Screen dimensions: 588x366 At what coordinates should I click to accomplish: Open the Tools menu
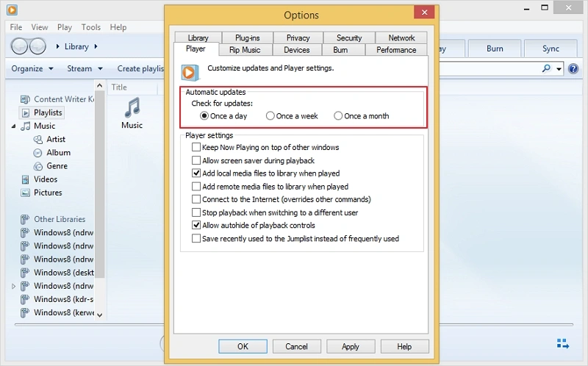(x=90, y=27)
